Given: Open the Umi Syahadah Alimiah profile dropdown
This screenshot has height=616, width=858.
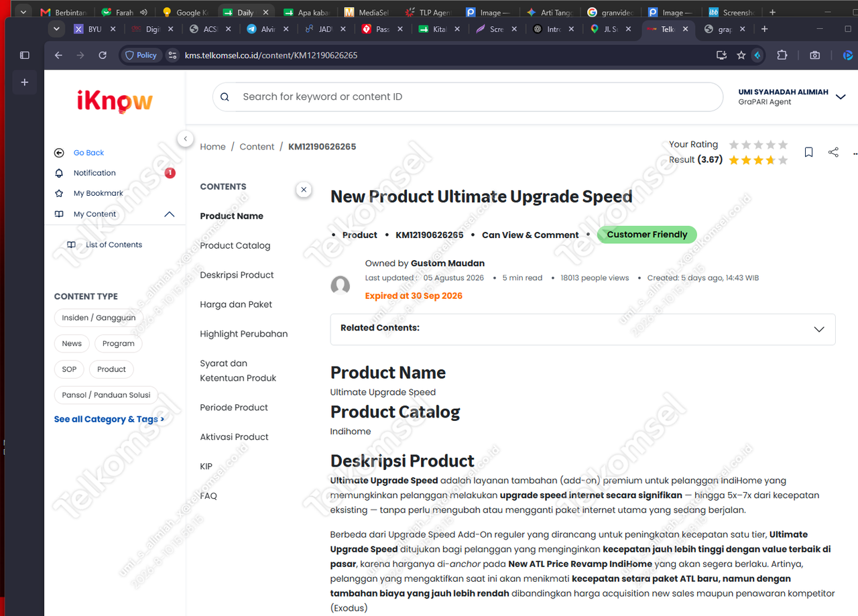Looking at the screenshot, I should click(841, 97).
